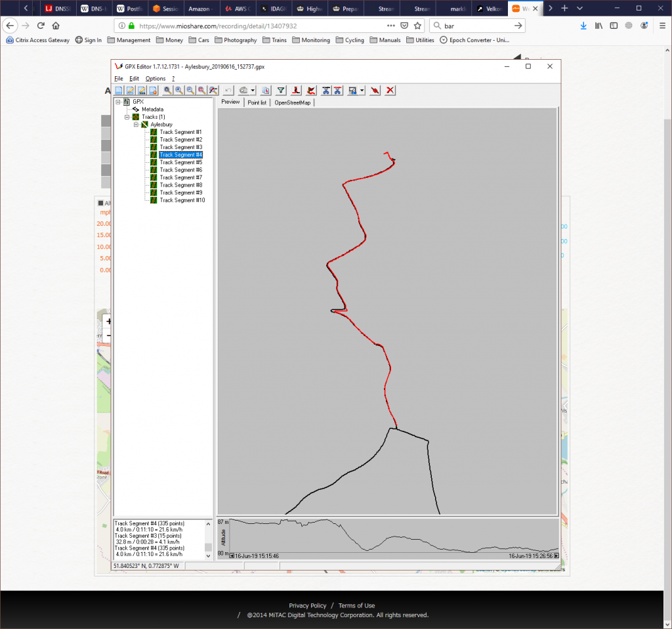
Task: Bookmark this page with the star icon
Action: 417,26
